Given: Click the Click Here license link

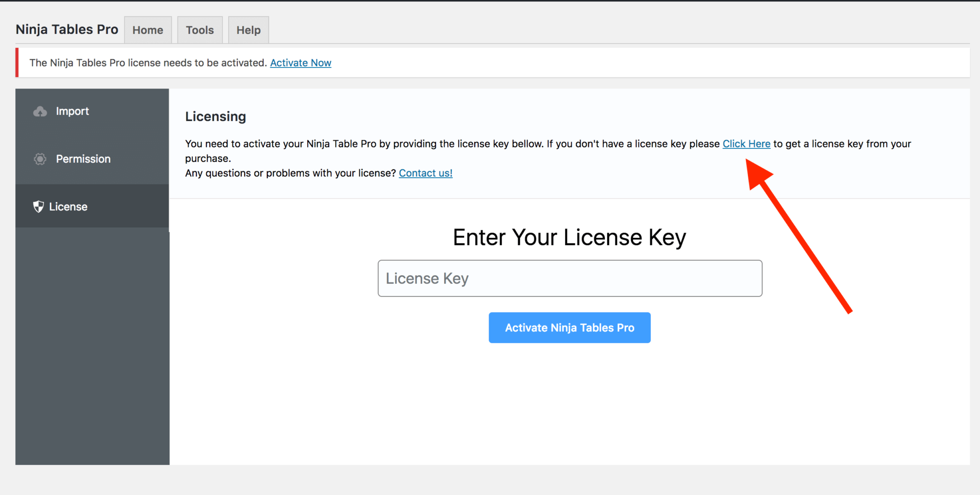Looking at the screenshot, I should (746, 144).
